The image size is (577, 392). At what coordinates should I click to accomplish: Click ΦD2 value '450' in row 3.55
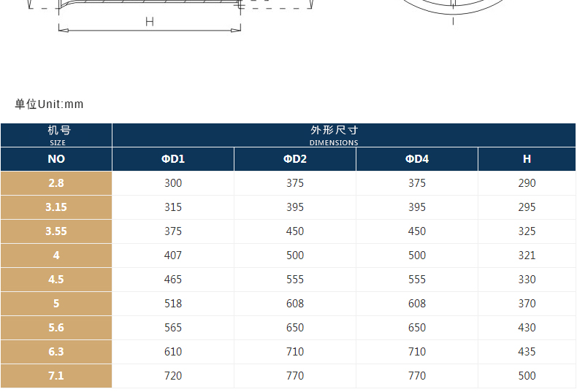click(295, 231)
